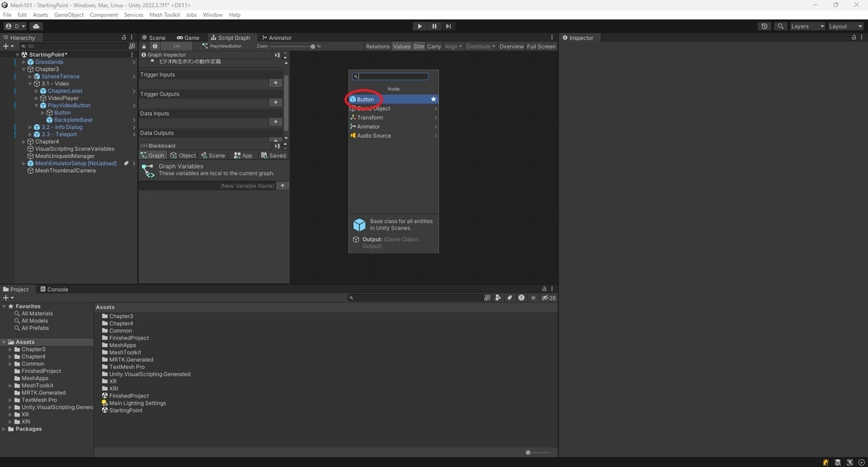Open the GameObject menu
868x467 pixels.
[x=69, y=14]
